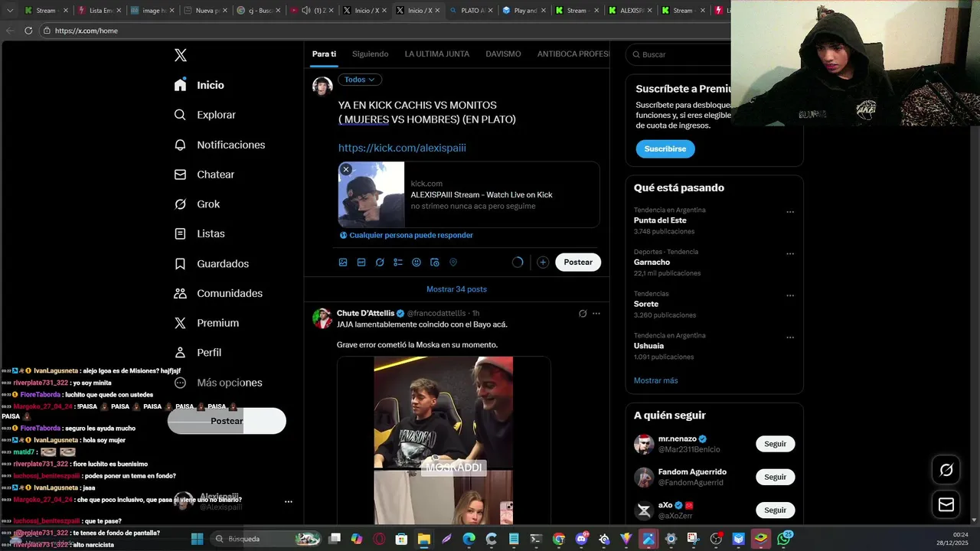980x551 pixels.
Task: Change 'Cualquier persona puede responder' setting
Action: [407, 235]
